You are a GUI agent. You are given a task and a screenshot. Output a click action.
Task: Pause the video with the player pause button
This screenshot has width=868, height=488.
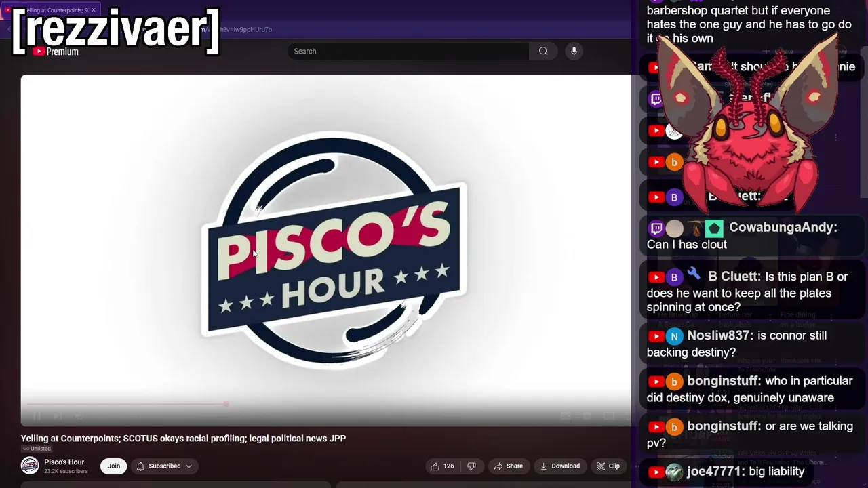click(37, 415)
